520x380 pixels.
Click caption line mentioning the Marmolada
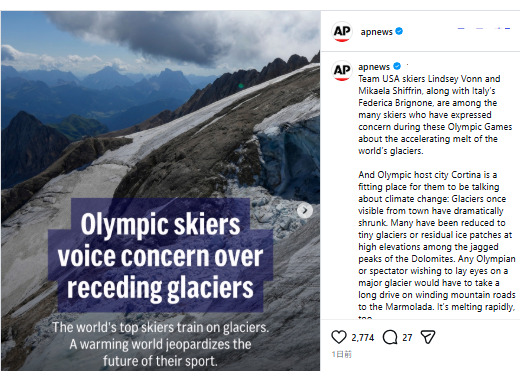coord(437,307)
